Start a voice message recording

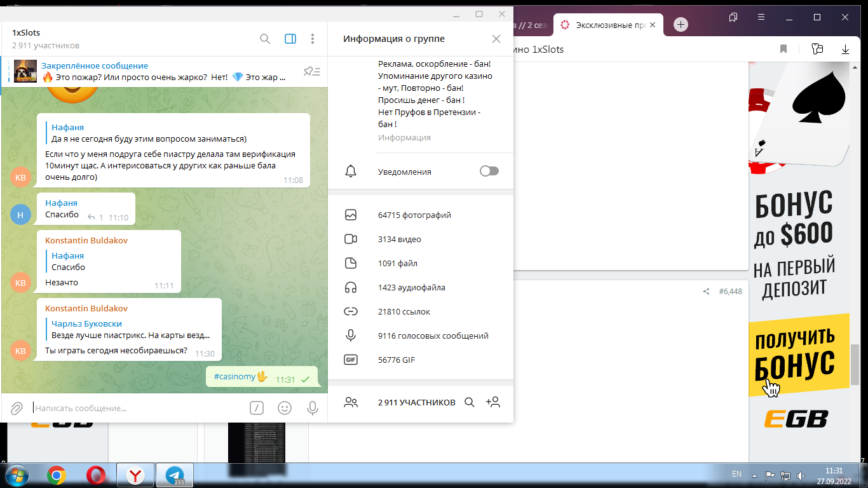pyautogui.click(x=313, y=408)
